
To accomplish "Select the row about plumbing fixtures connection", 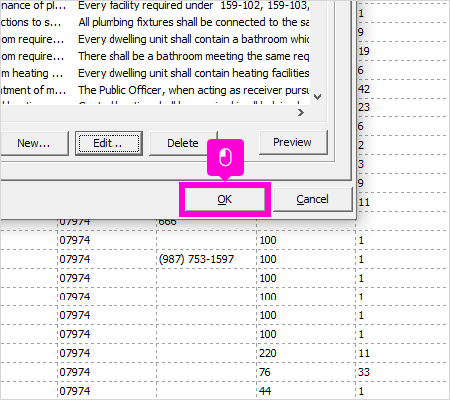I will click(155, 22).
